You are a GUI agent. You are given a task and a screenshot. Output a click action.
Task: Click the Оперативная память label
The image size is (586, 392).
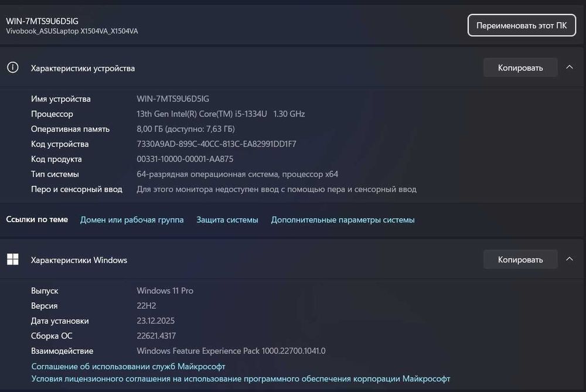(x=70, y=129)
